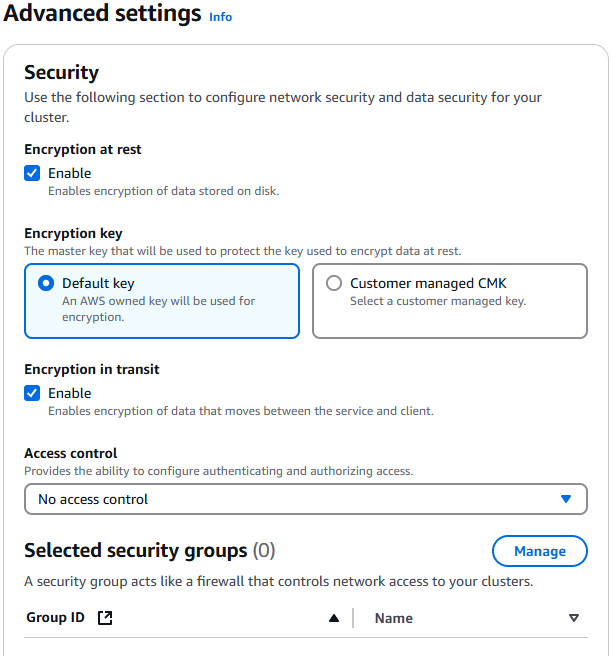Open the 'No access control' select field
611x656 pixels.
(290, 499)
